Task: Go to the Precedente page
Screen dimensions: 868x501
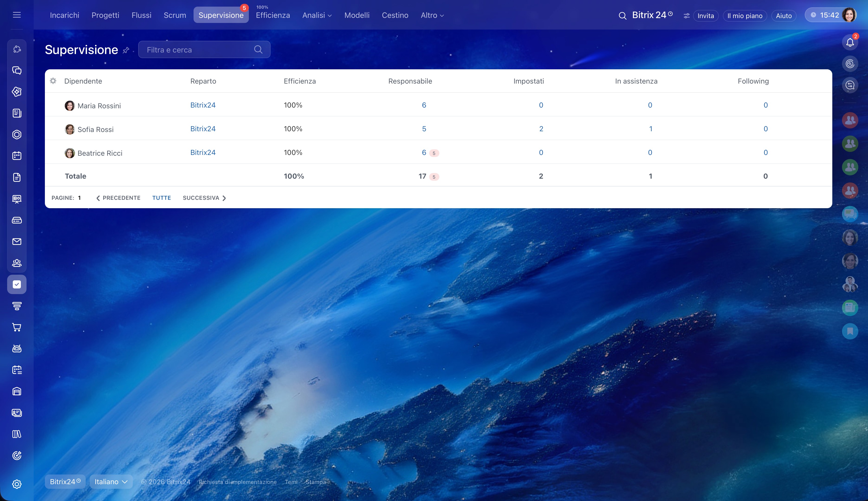Action: pyautogui.click(x=118, y=198)
